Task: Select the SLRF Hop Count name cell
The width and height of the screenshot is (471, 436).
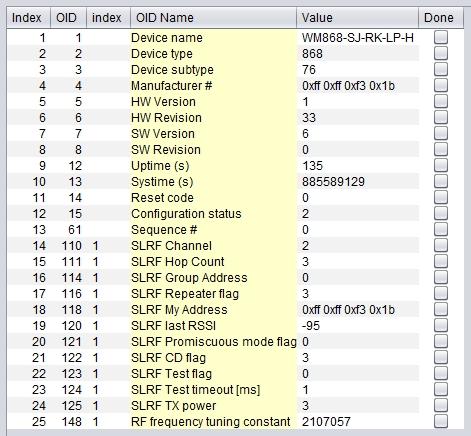Action: [x=213, y=262]
